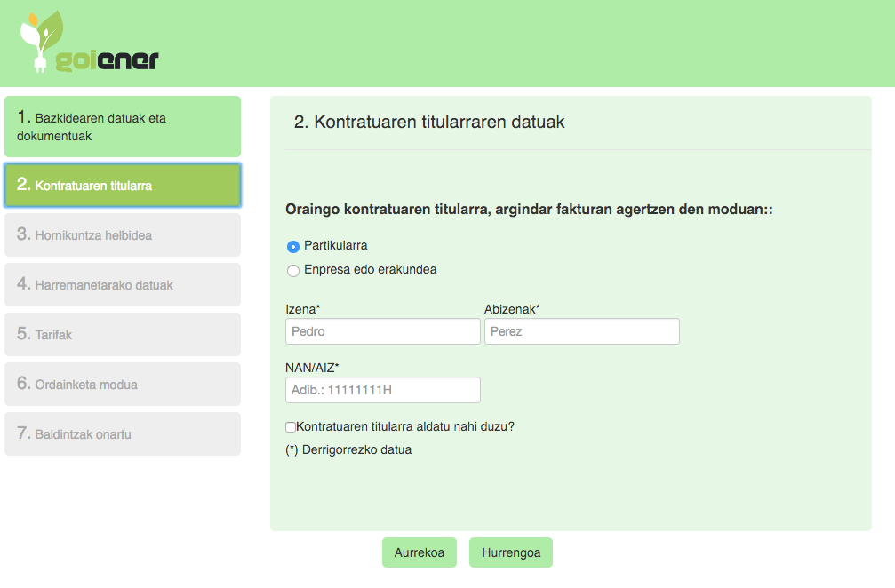Tick the Kontratuaren titularra aldatu checkbox

point(291,427)
